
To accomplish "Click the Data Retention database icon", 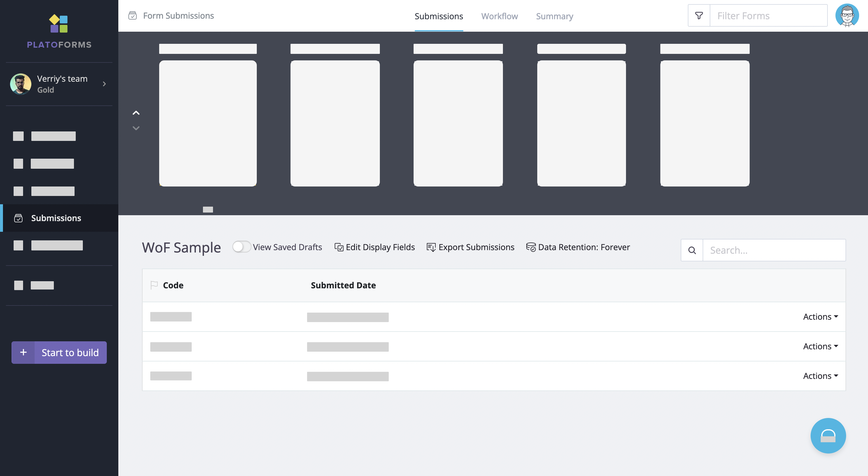I will tap(531, 247).
